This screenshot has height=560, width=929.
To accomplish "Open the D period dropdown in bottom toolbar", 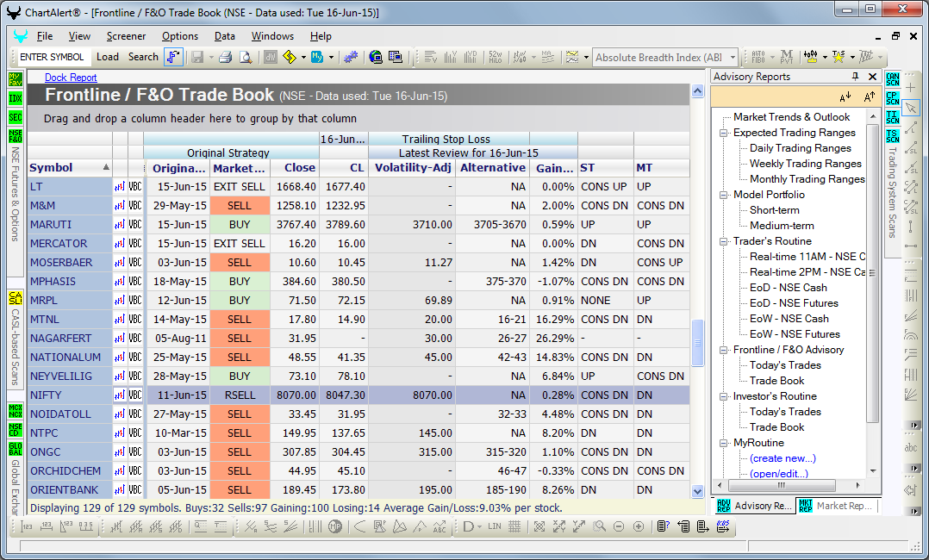I will click(x=480, y=526).
